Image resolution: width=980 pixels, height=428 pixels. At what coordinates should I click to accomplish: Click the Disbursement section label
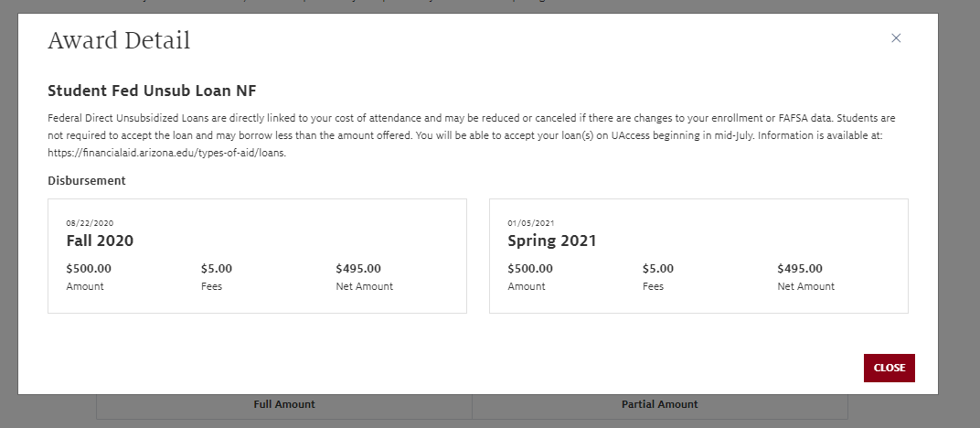[x=86, y=180]
